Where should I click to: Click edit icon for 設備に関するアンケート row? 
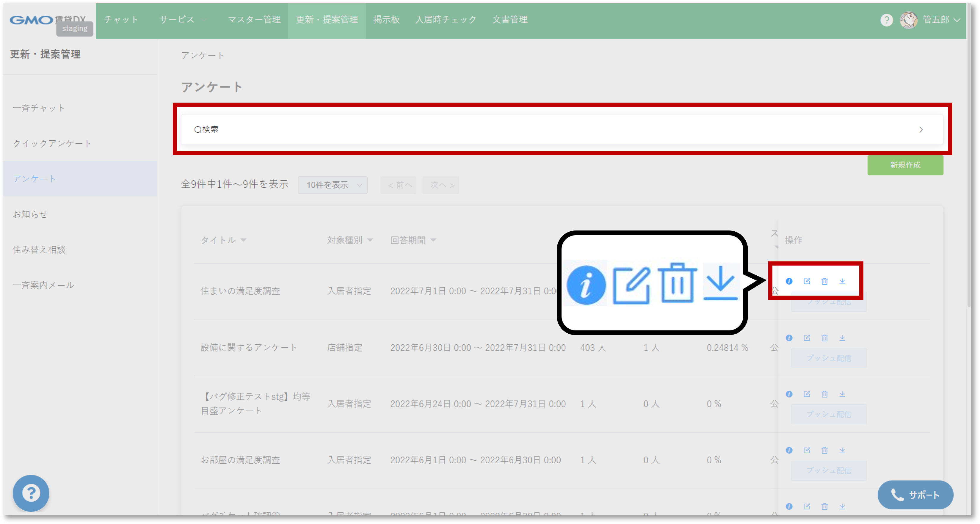coord(807,338)
